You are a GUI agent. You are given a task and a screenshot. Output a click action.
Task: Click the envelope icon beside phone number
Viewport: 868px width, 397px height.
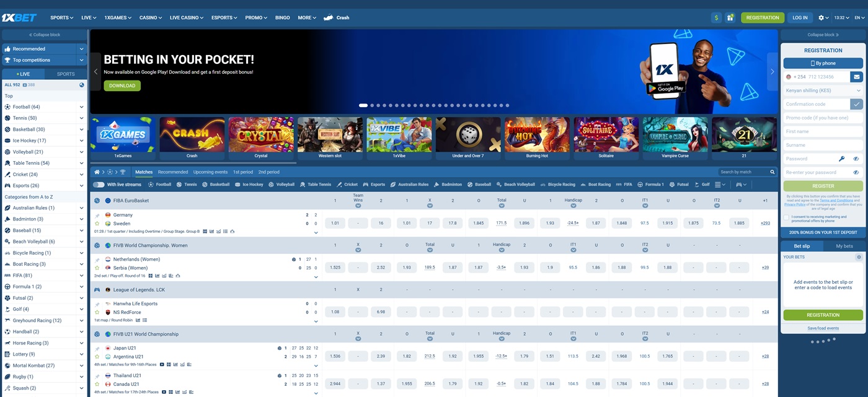coord(856,77)
